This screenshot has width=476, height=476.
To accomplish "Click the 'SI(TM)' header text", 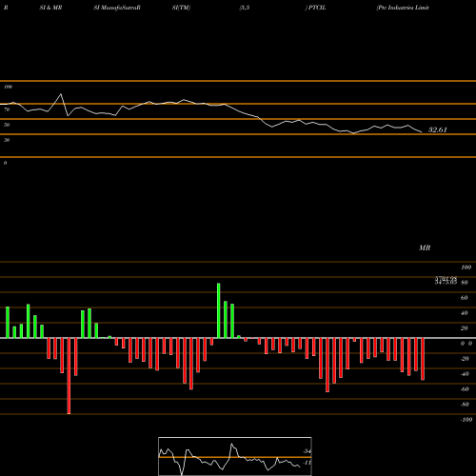I will click(x=181, y=8).
